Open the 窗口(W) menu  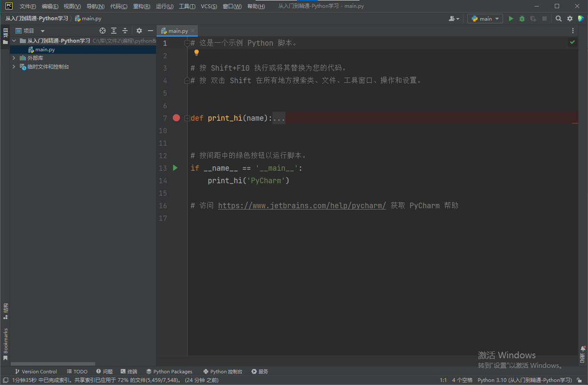[232, 6]
